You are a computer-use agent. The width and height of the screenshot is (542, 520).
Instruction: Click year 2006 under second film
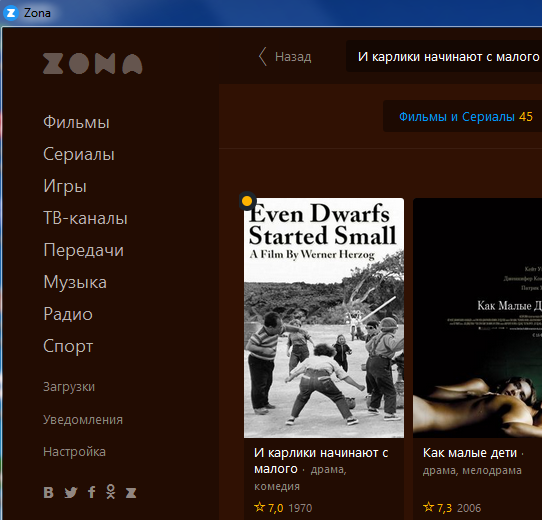[469, 508]
